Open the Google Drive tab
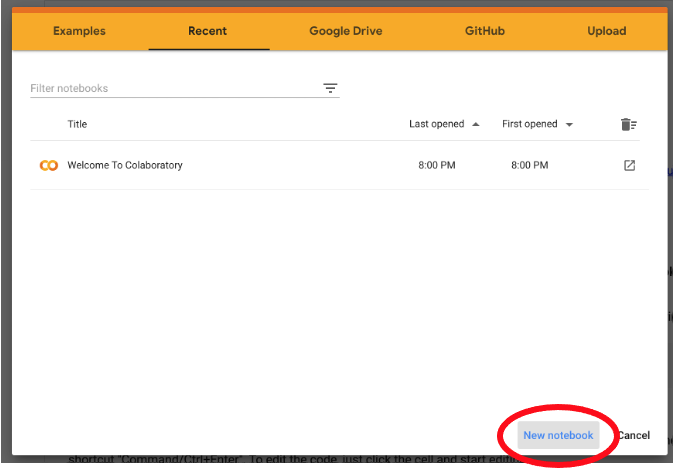The width and height of the screenshot is (674, 468). click(344, 31)
